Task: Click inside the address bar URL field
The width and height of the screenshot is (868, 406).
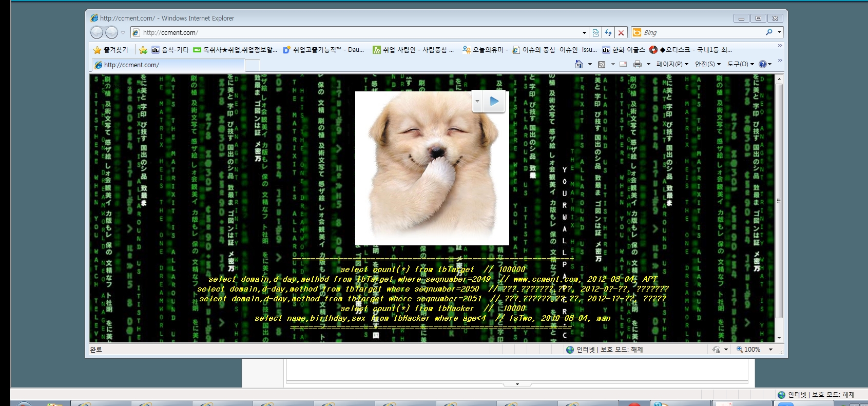Action: (359, 33)
